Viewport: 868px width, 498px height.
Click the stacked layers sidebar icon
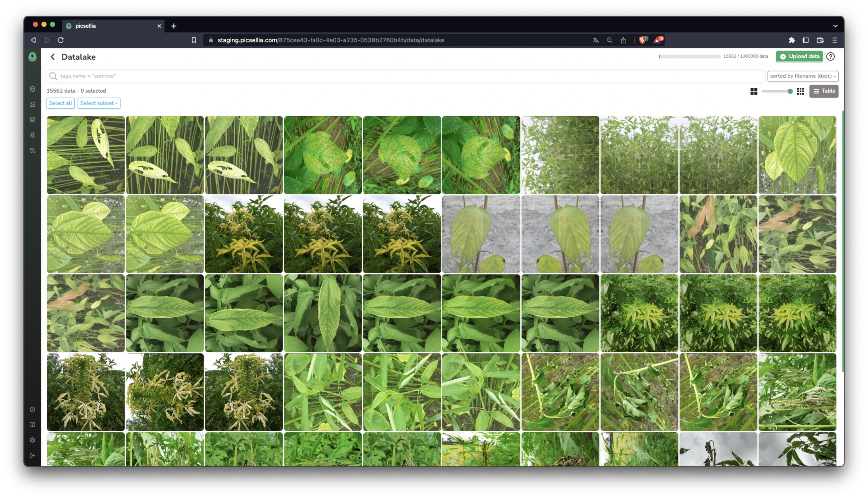click(x=32, y=135)
